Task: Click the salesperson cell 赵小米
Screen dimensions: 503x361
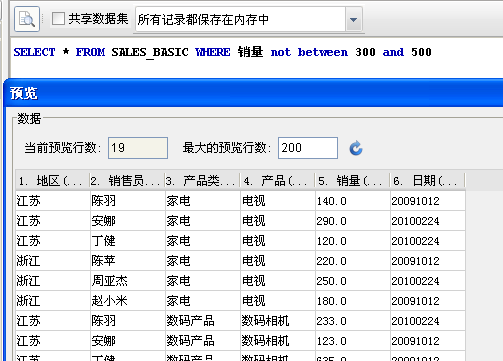Action: tap(128, 301)
